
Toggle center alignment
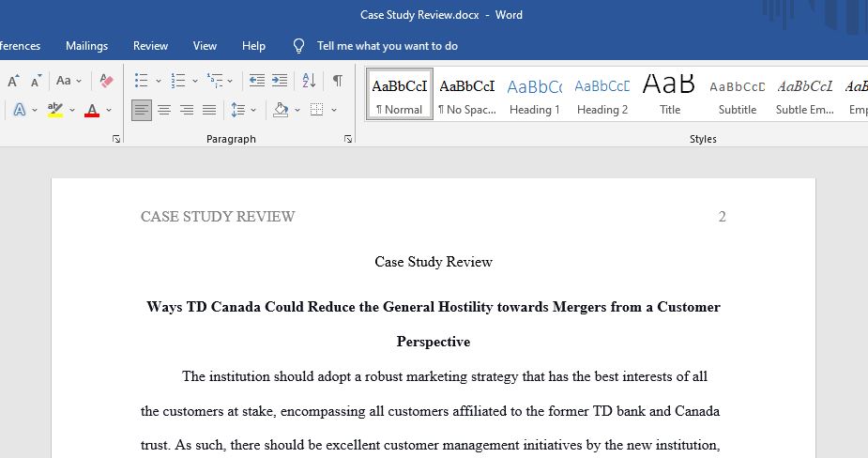pyautogui.click(x=164, y=110)
